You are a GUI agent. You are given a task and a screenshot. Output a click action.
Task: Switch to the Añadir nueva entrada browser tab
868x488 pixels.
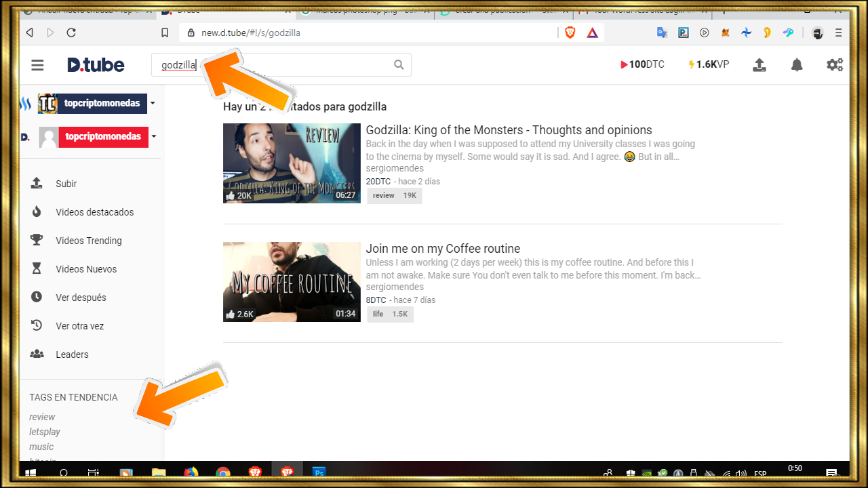[x=88, y=12]
